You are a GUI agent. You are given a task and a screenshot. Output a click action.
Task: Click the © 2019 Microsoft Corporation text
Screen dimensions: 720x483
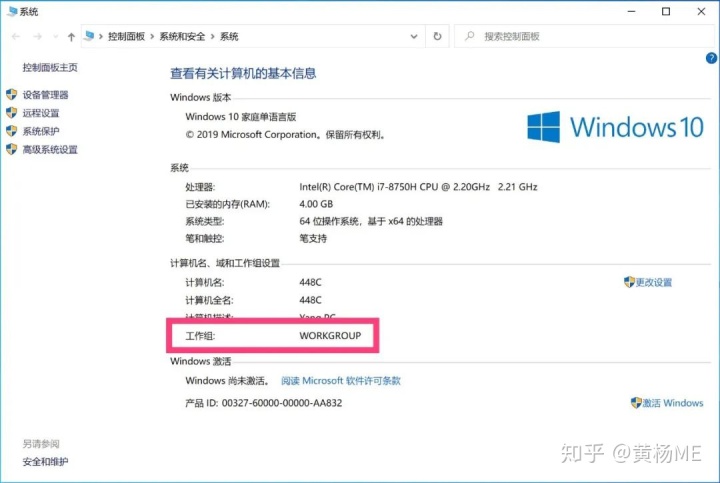[285, 135]
